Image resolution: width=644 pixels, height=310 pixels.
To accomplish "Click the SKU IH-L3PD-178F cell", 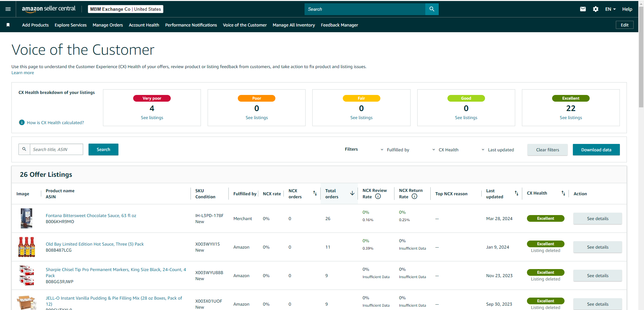I will pyautogui.click(x=209, y=215).
